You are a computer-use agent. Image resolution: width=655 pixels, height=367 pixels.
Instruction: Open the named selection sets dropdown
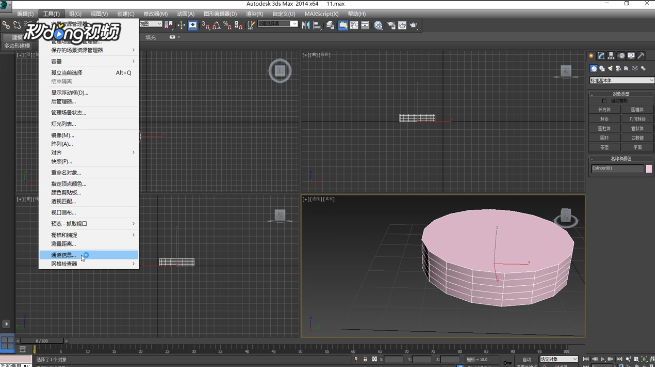278,24
